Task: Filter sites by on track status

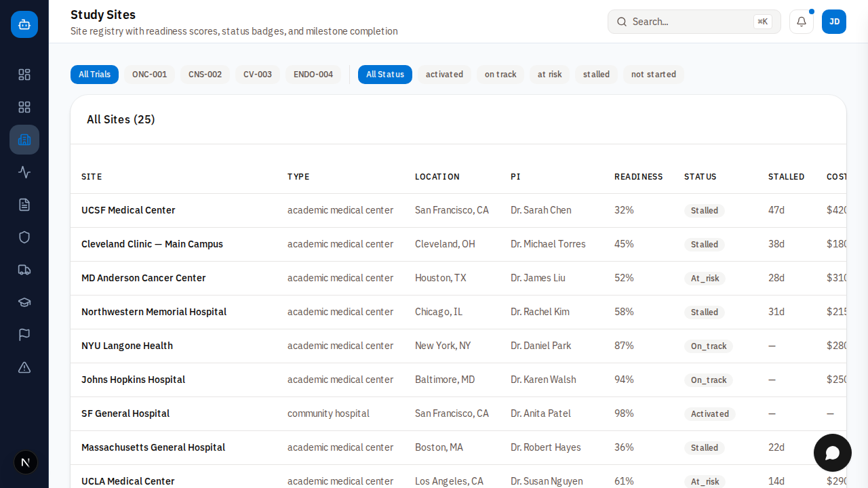Action: [500, 75]
